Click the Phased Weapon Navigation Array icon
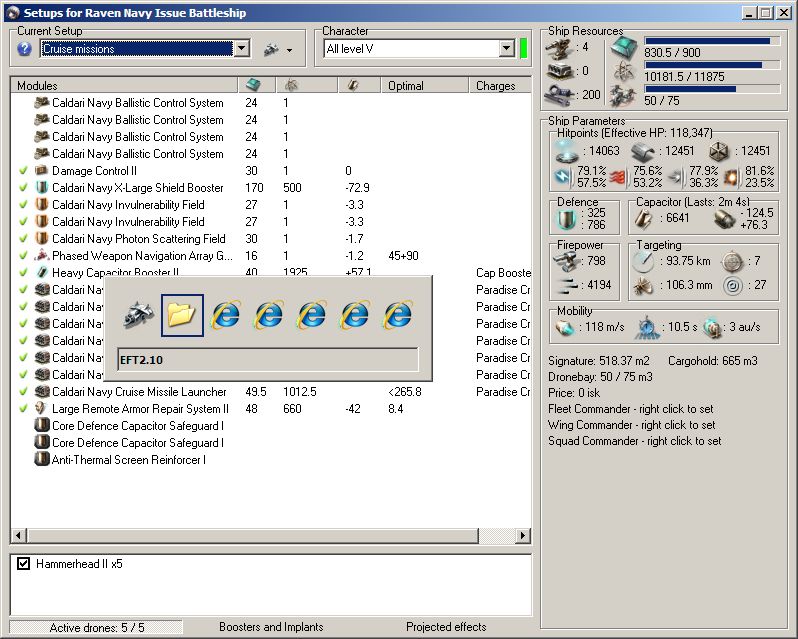798x639 pixels. pos(41,255)
